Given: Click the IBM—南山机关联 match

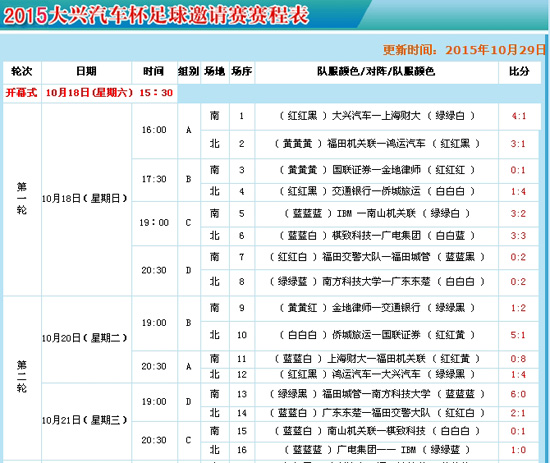Looking at the screenshot, I should point(377,214).
